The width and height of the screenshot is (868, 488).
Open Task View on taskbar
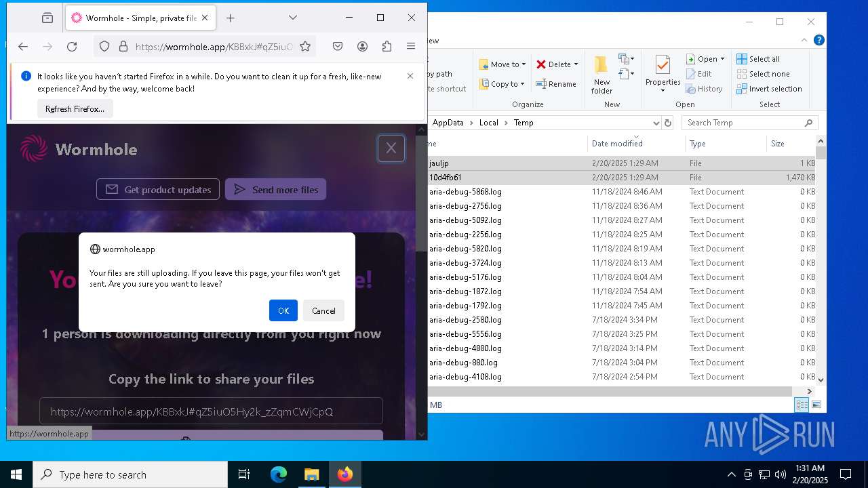coord(244,474)
